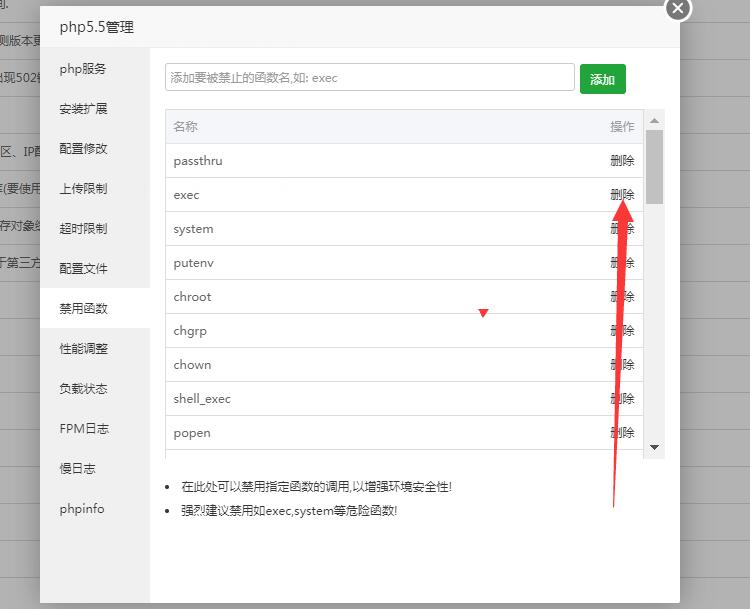
Task: Open the 配置文件 tab
Action: pos(83,269)
